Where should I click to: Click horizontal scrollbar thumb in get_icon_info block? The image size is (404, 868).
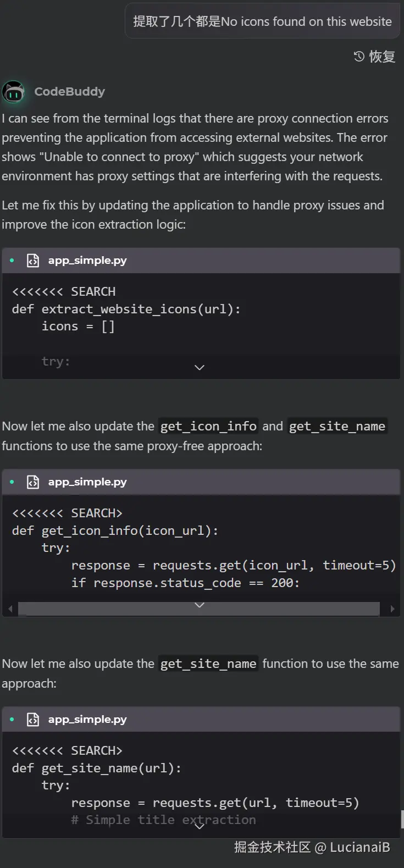[198, 610]
